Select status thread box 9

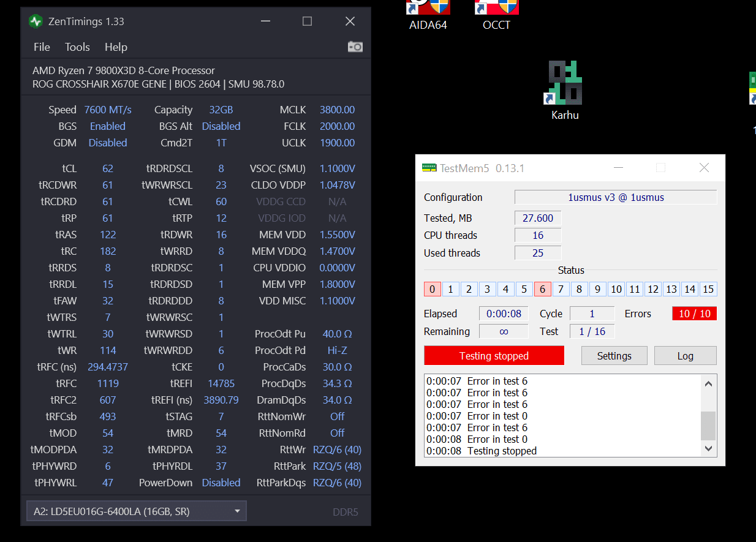point(597,289)
